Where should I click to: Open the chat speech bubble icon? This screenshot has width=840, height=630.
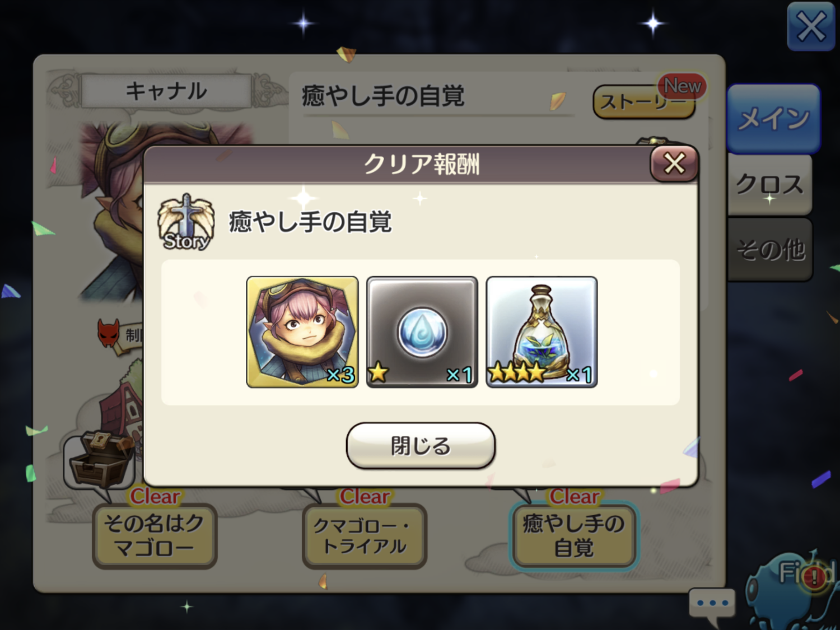[712, 605]
